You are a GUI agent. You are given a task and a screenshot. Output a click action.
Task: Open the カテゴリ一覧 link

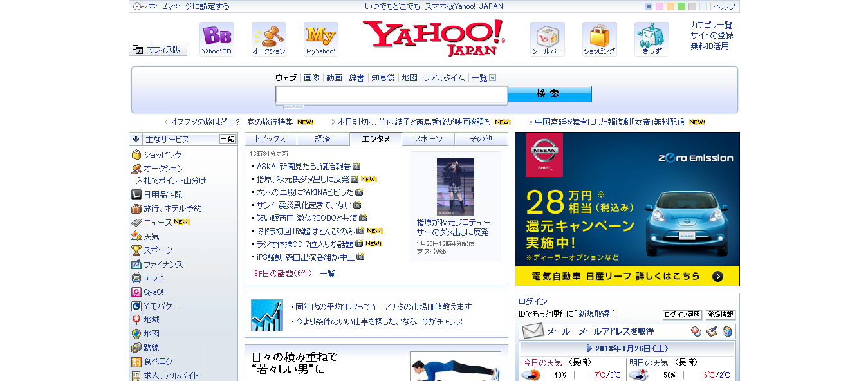tap(712, 25)
